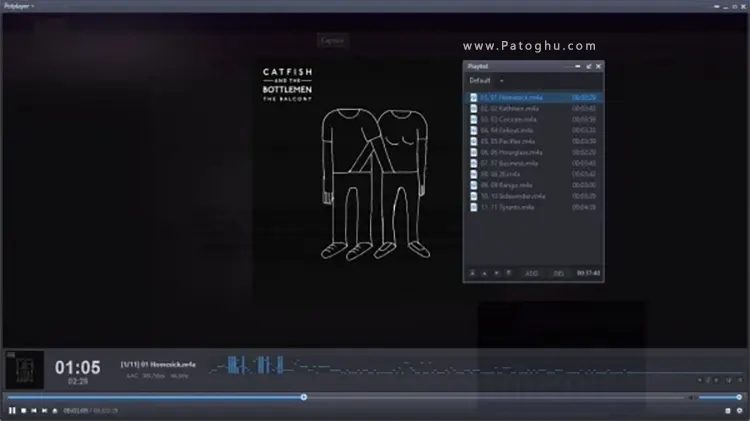Image resolution: width=750 pixels, height=421 pixels.
Task: Open settings via the bottom-right gear icon
Action: tap(739, 410)
